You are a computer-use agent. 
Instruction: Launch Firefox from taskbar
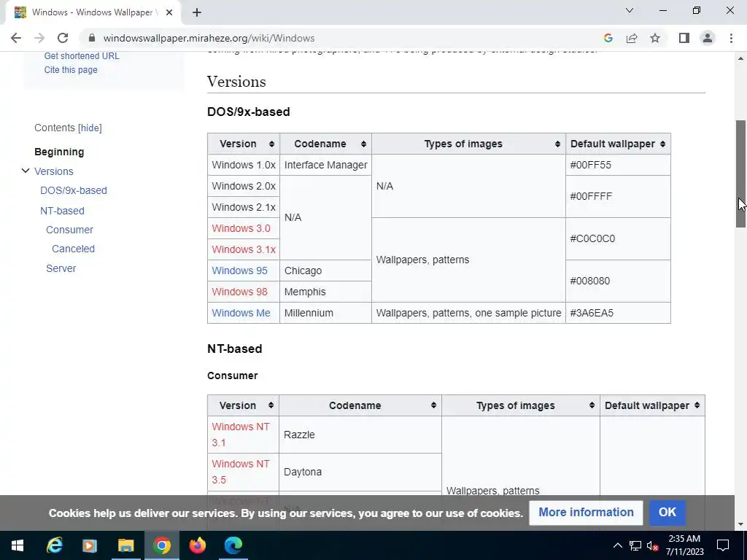197,545
